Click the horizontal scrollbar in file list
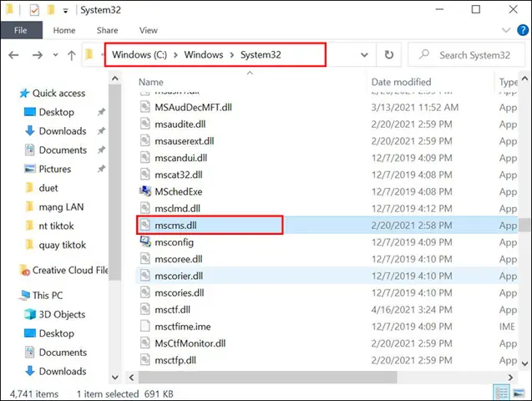The image size is (532, 401). (267, 378)
